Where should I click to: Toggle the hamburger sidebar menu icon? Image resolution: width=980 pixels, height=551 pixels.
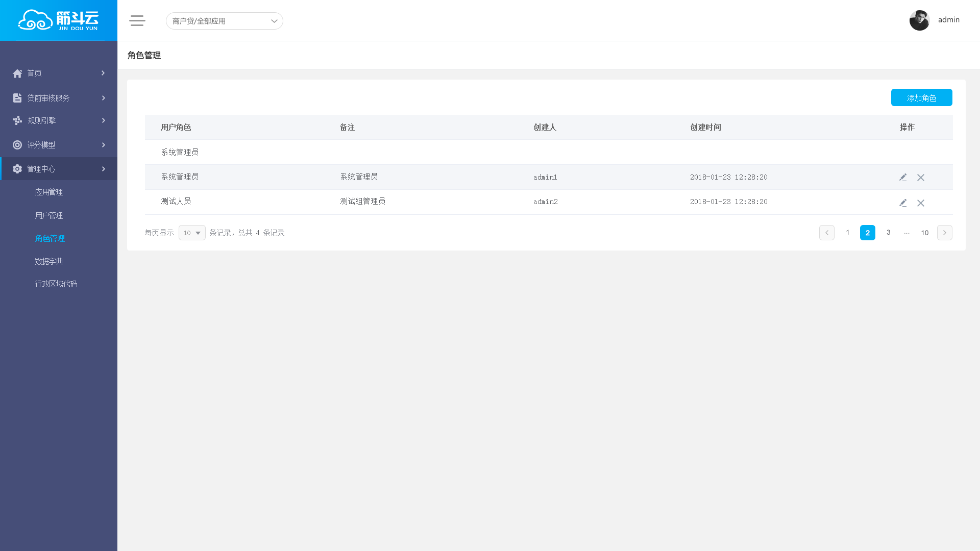point(137,20)
